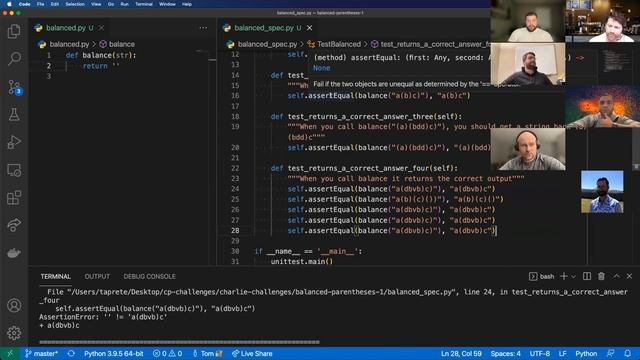This screenshot has height=360, width=640.
Task: Open the Run and Debug view
Action: click(14, 142)
